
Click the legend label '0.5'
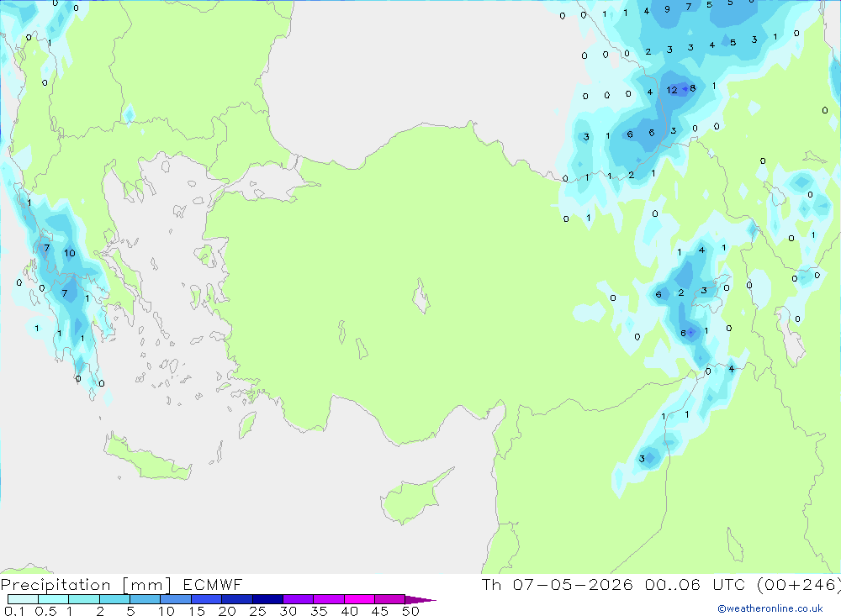coord(45,611)
